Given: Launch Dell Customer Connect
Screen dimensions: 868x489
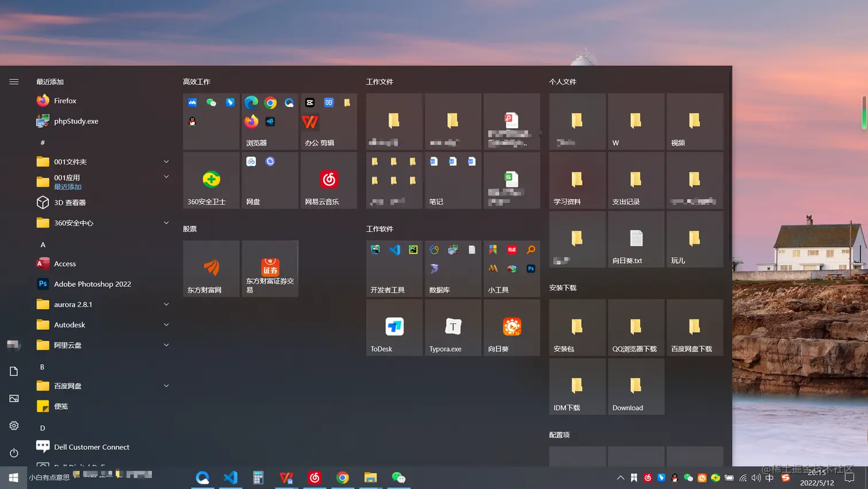Looking at the screenshot, I should click(x=103, y=447).
